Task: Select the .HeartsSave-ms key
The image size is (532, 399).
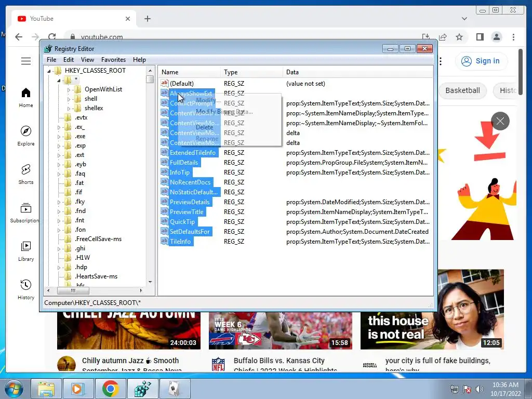Action: [x=96, y=276]
